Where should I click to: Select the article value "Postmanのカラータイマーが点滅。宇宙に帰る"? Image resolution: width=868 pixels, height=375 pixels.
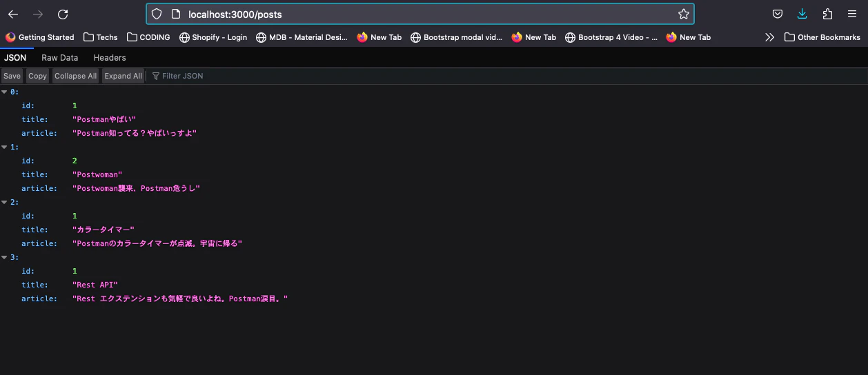coord(157,243)
